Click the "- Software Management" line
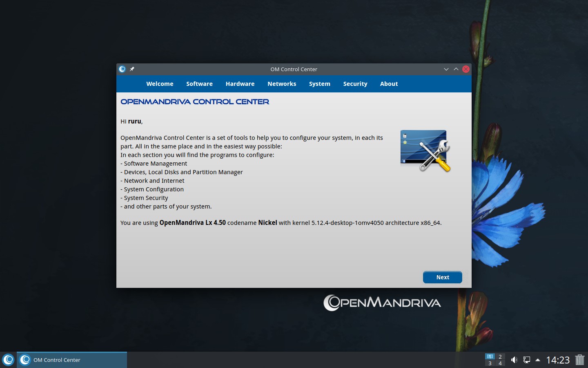Image resolution: width=588 pixels, height=368 pixels. pos(154,164)
